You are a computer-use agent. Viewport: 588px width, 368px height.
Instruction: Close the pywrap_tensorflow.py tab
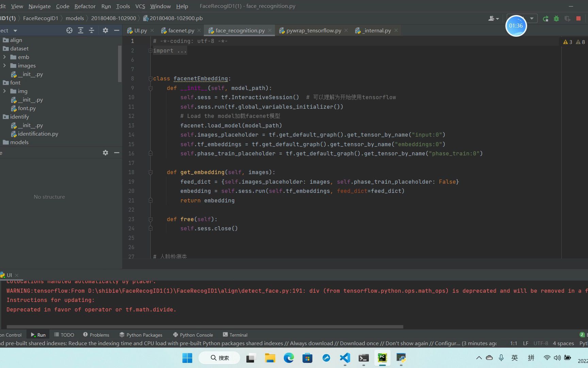coord(346,30)
